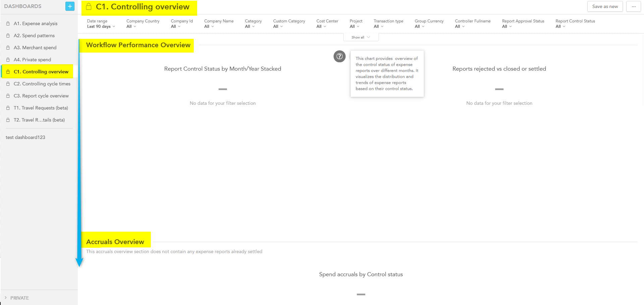The image size is (644, 305).
Task: Click the add new dashboard plus icon
Action: [70, 6]
